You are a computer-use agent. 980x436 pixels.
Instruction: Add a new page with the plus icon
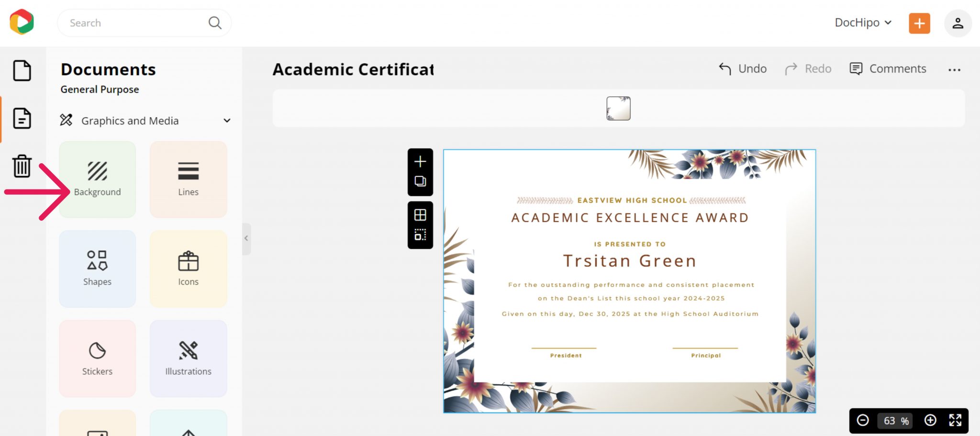tap(420, 161)
